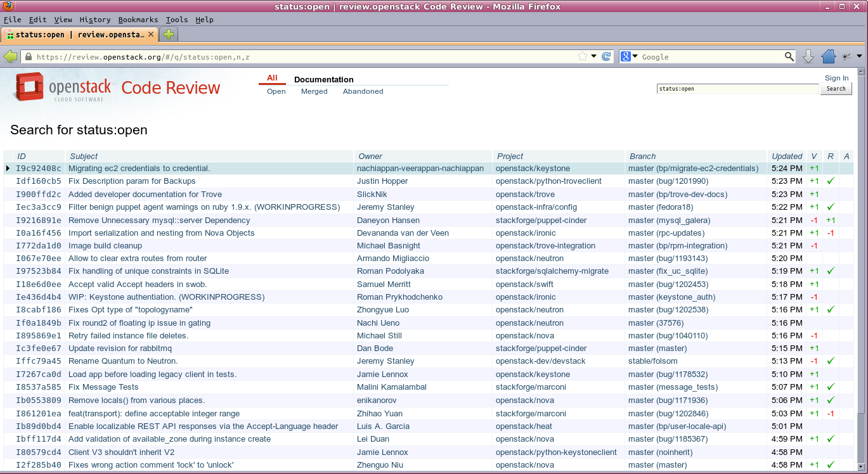
Task: Open the Bookmarks menu
Action: pos(138,20)
